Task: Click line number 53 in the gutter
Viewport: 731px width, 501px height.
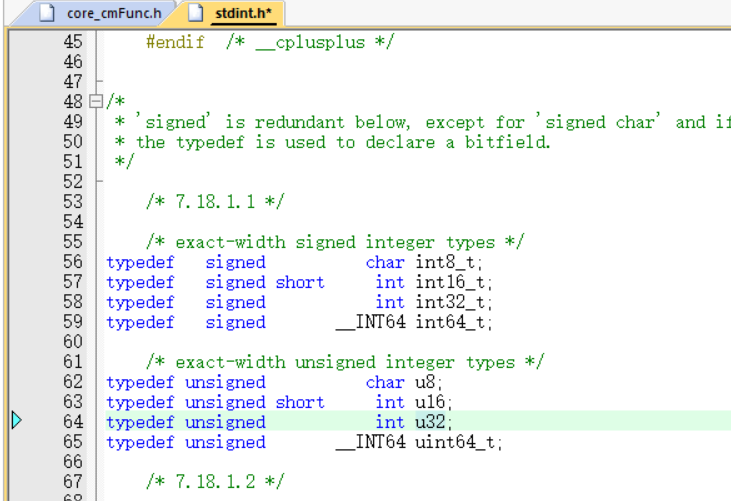Action: pos(73,202)
